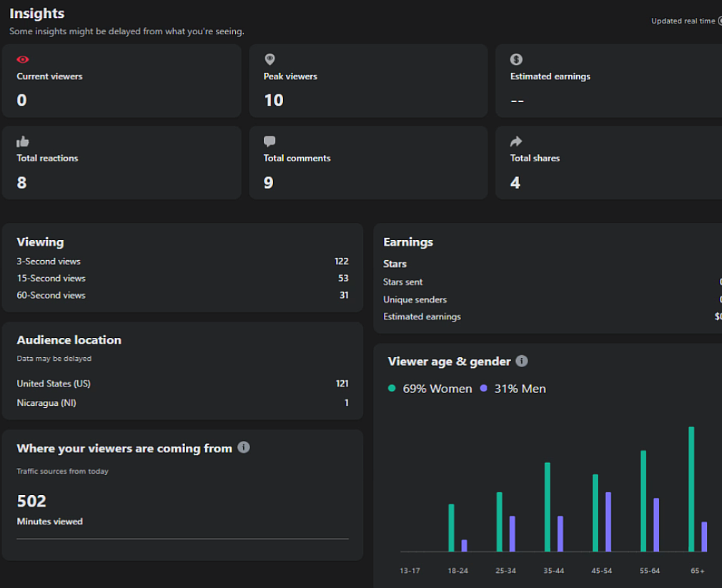Click the Total shares arrow icon
Viewport: 722px width, 588px height.
(516, 141)
